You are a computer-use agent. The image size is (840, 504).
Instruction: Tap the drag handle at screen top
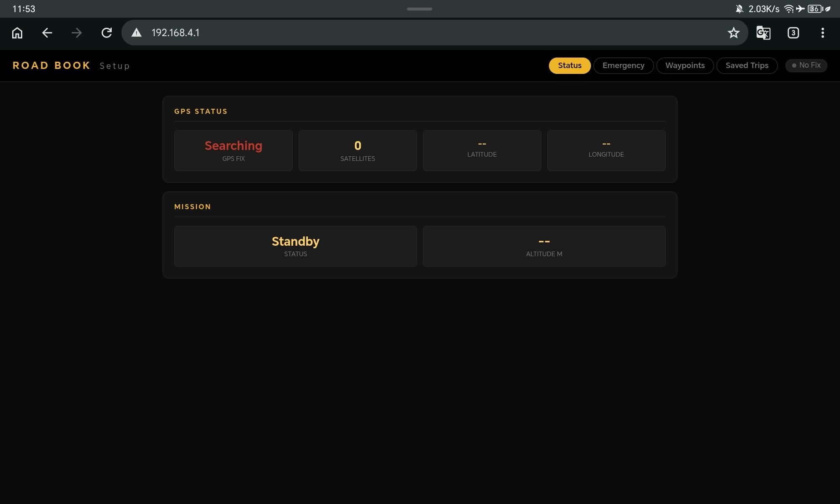pyautogui.click(x=420, y=9)
